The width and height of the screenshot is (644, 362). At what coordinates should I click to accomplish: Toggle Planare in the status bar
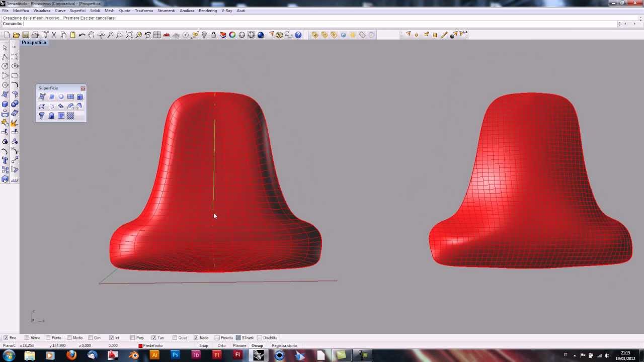coord(239,345)
